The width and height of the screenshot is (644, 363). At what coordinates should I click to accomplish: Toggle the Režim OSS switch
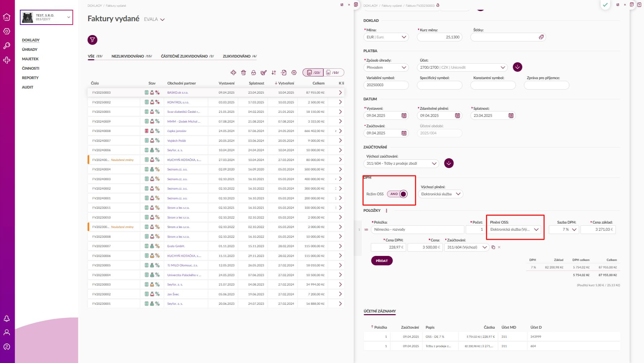click(x=397, y=194)
